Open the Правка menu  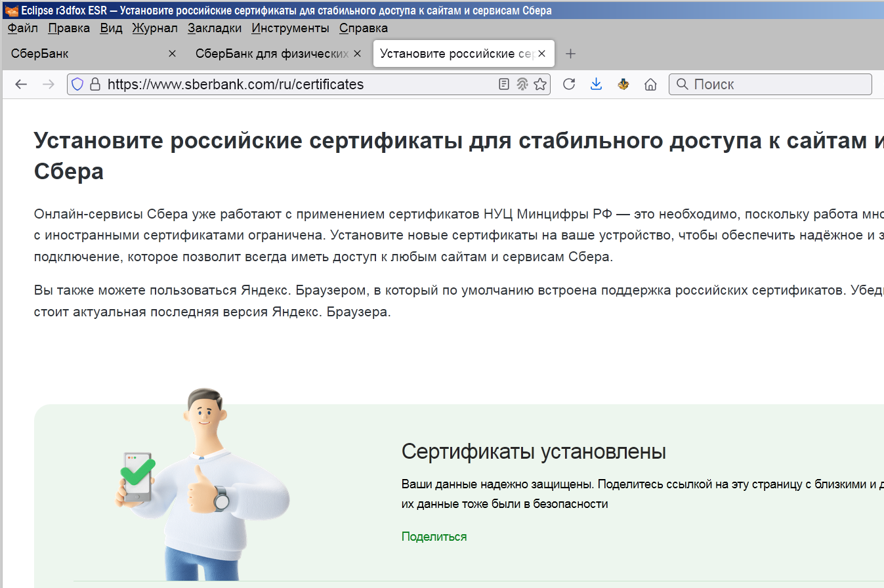point(69,28)
